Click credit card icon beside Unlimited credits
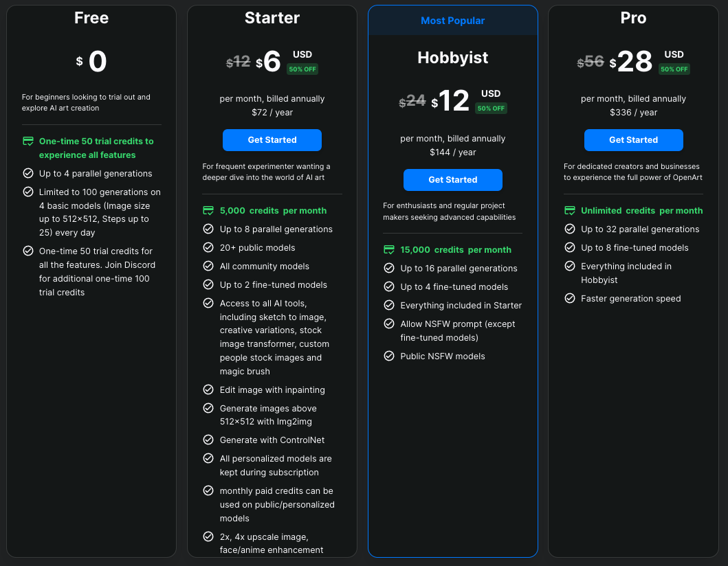728x566 pixels. pyautogui.click(x=570, y=211)
